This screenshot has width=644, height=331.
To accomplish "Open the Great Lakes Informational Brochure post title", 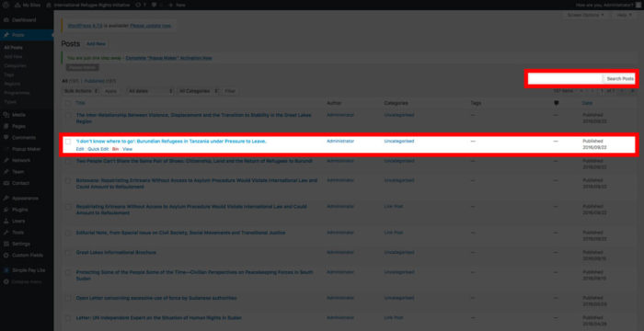I will (x=116, y=252).
